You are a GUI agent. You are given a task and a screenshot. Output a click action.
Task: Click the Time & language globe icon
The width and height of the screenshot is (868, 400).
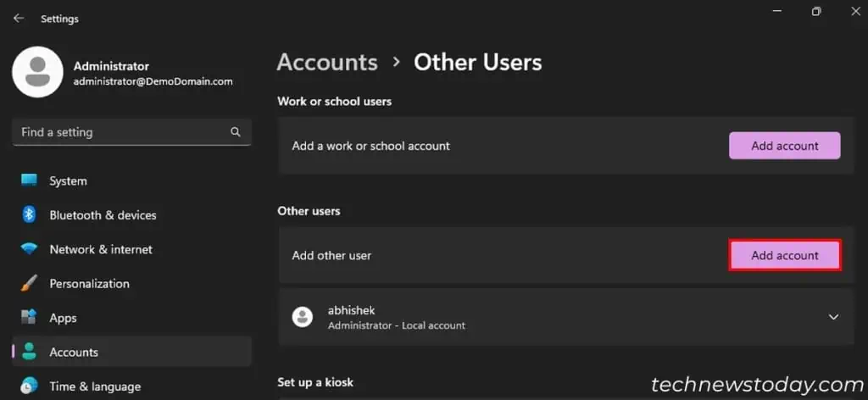point(30,386)
